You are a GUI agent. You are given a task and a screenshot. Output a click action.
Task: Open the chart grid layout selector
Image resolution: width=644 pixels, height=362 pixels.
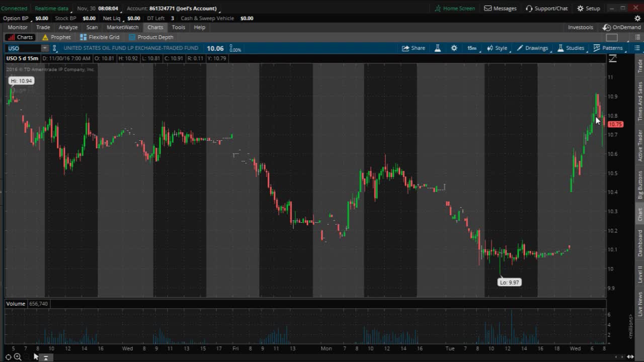612,37
